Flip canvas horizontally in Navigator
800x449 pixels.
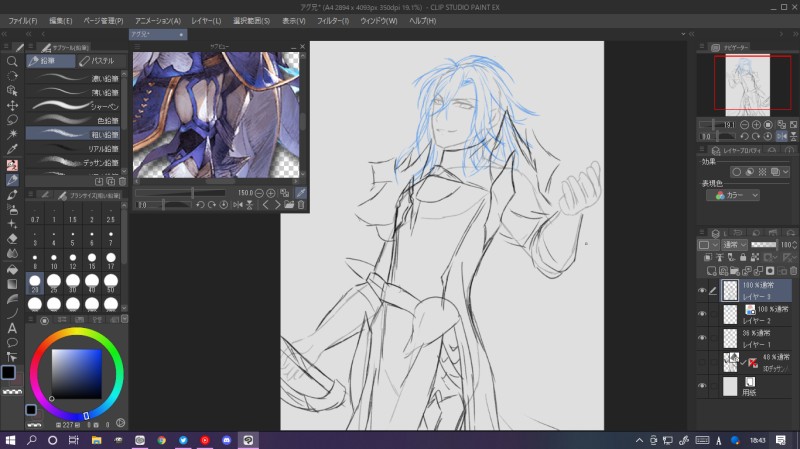(782, 136)
